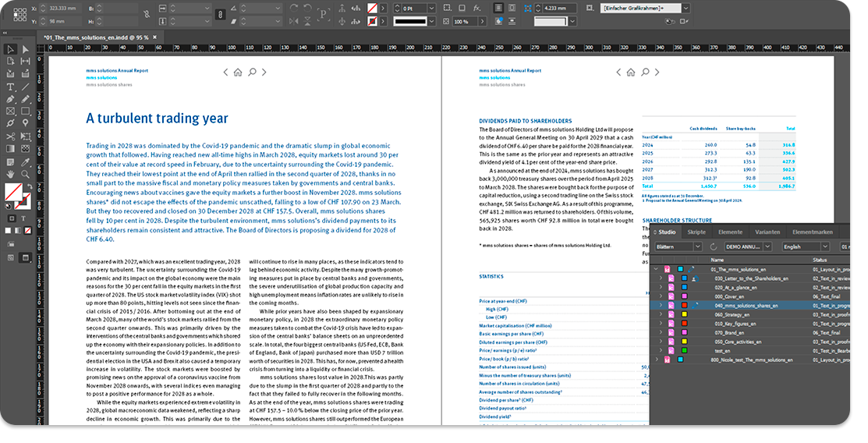The image size is (868, 443).
Task: Open the stroke weight 0 Pt dropdown
Action: point(431,9)
